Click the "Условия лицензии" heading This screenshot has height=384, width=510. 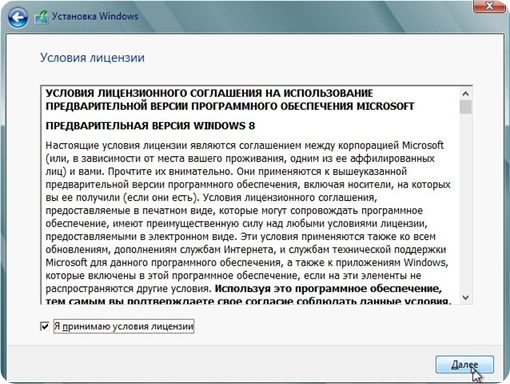92,58
